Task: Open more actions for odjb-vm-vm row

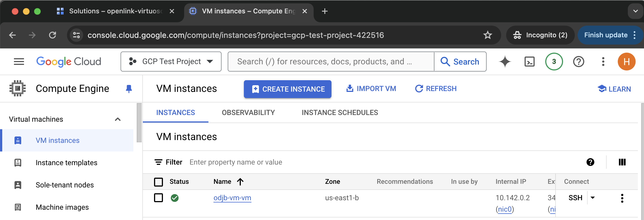Action: pyautogui.click(x=622, y=198)
